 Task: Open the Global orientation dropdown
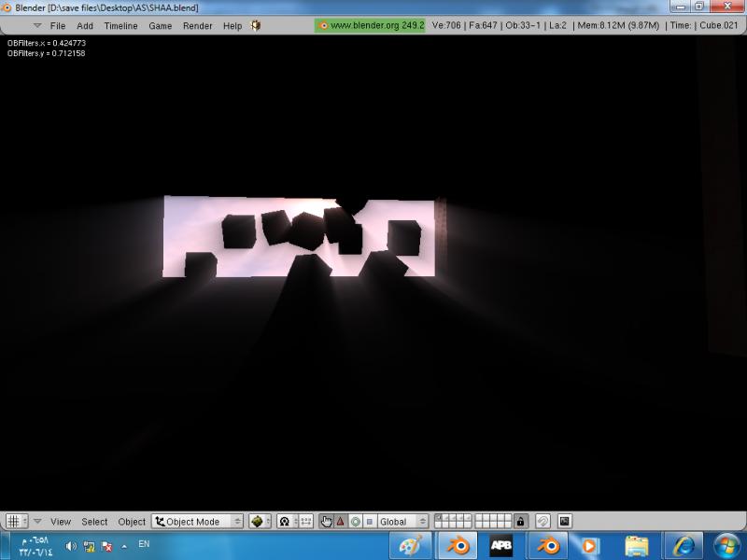[x=403, y=522]
